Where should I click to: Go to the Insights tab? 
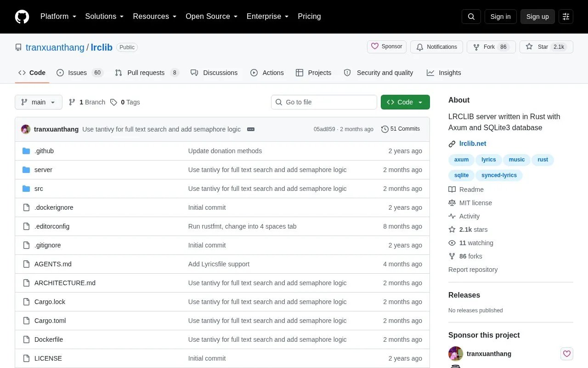pyautogui.click(x=444, y=73)
